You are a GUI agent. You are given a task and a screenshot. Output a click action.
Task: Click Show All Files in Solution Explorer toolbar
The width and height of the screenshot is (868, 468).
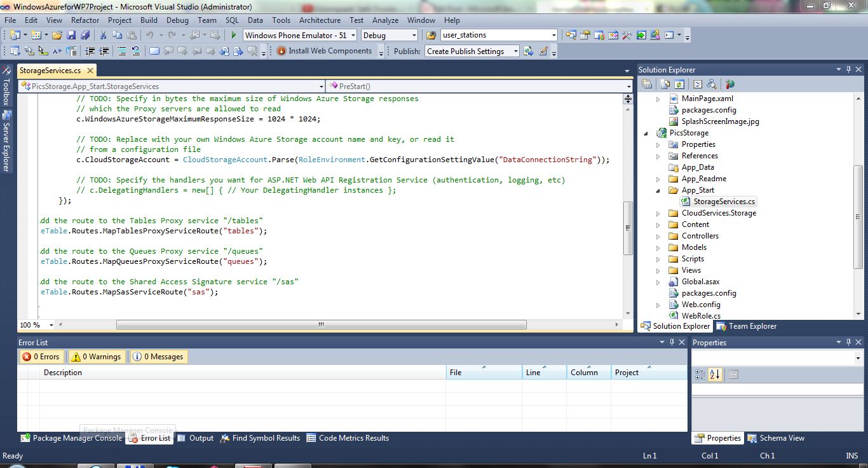click(665, 84)
